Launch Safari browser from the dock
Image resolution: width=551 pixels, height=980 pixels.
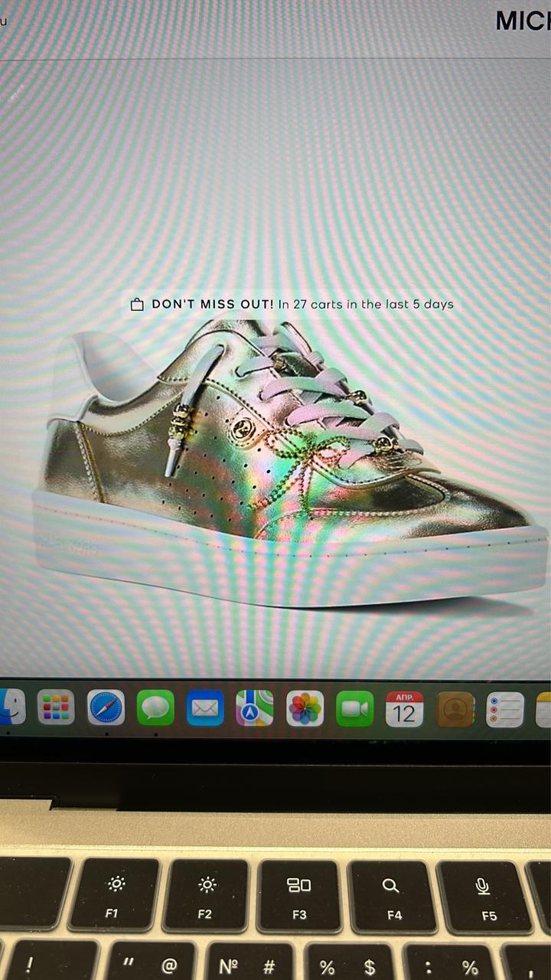[106, 707]
